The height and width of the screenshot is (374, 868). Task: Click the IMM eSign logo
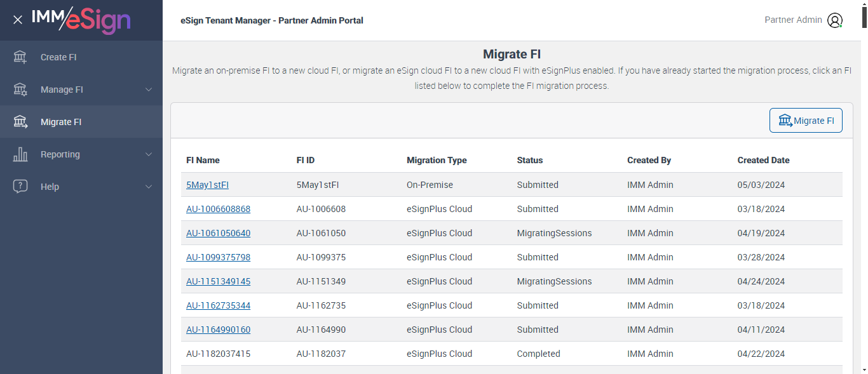click(x=81, y=20)
